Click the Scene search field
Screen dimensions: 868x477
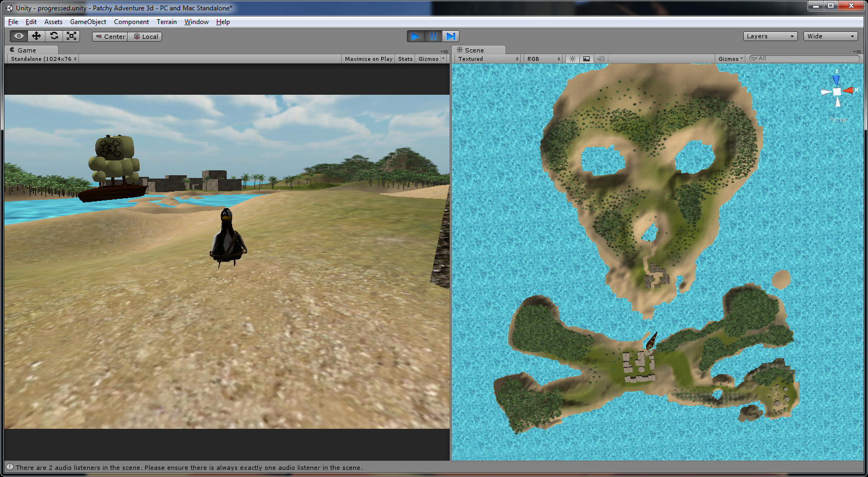pos(805,59)
